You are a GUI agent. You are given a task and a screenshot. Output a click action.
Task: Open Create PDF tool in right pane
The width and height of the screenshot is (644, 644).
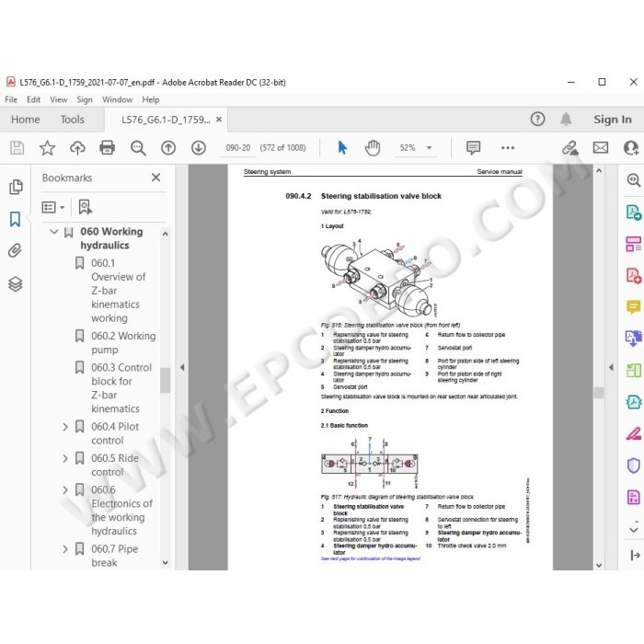point(633,276)
